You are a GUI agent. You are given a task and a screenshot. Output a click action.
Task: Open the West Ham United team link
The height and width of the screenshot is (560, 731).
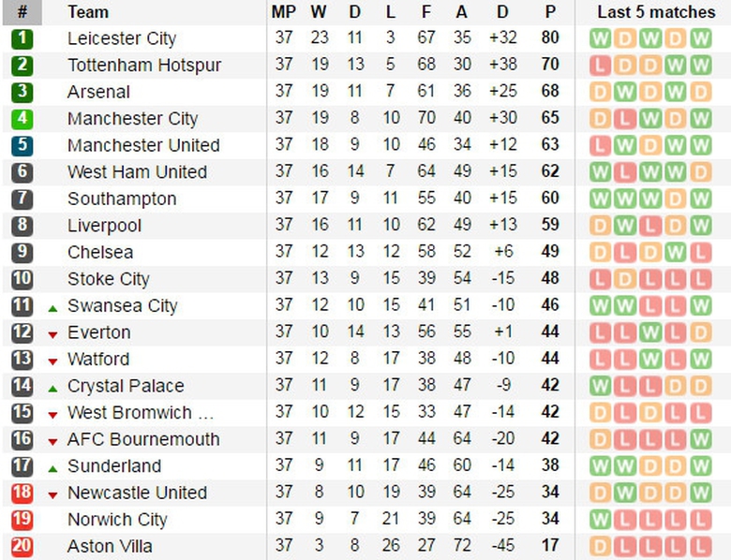pyautogui.click(x=137, y=172)
